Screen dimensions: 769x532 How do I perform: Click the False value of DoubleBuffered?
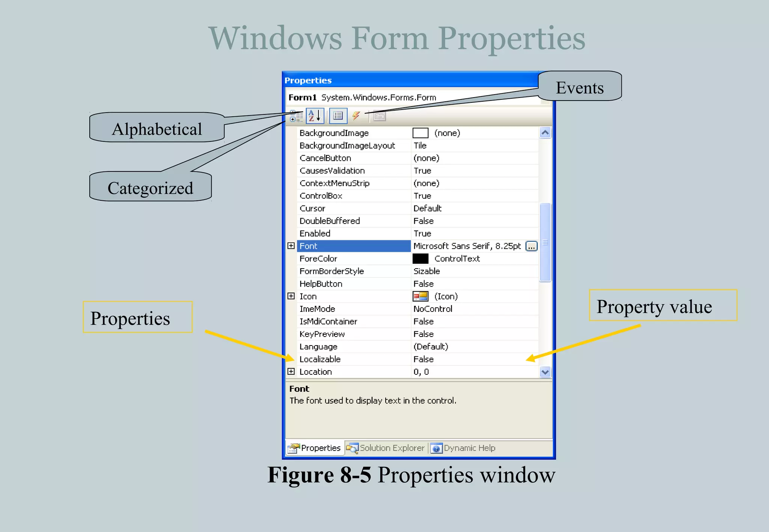click(x=423, y=221)
